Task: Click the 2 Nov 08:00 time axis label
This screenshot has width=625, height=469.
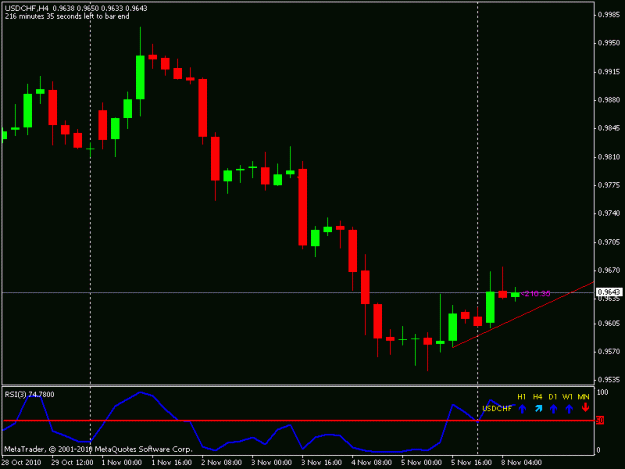Action: tap(222, 462)
